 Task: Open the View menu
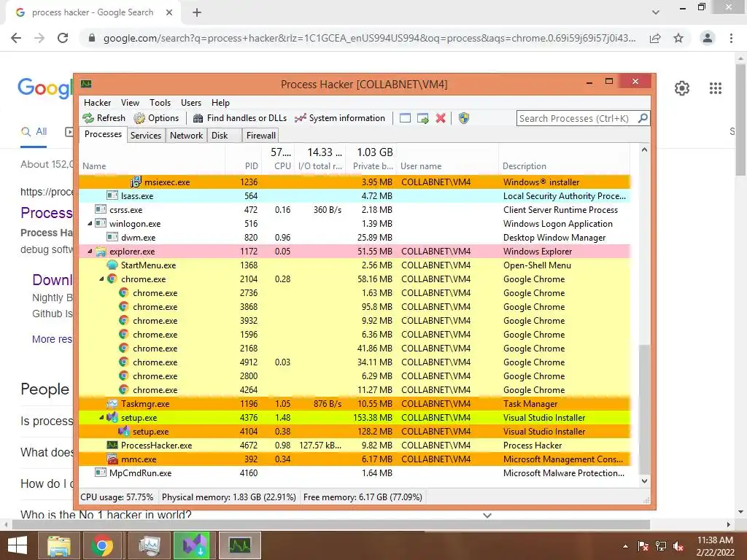(130, 102)
